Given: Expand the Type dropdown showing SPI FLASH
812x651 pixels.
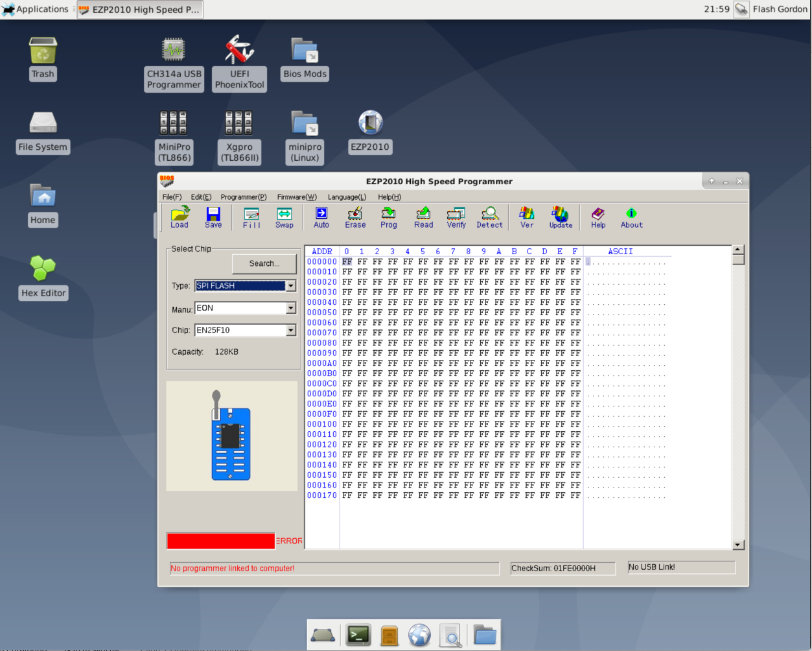Looking at the screenshot, I should pos(291,286).
